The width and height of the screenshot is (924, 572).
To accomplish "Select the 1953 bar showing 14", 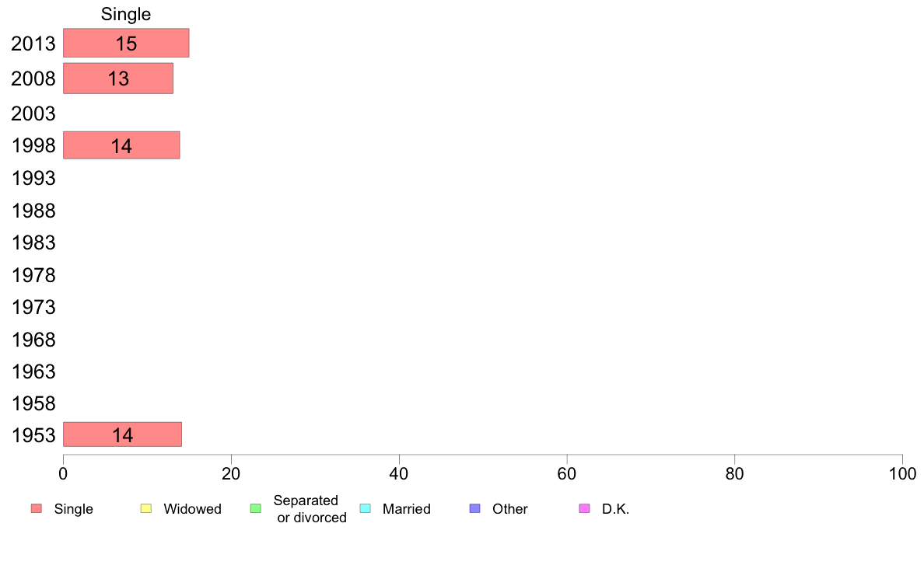I will tap(122, 434).
